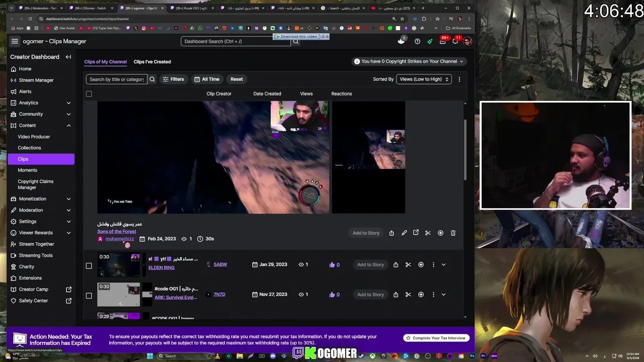Screen dimensions: 644x362
Task: Like the ARK clip thumbs-up
Action: click(332, 295)
